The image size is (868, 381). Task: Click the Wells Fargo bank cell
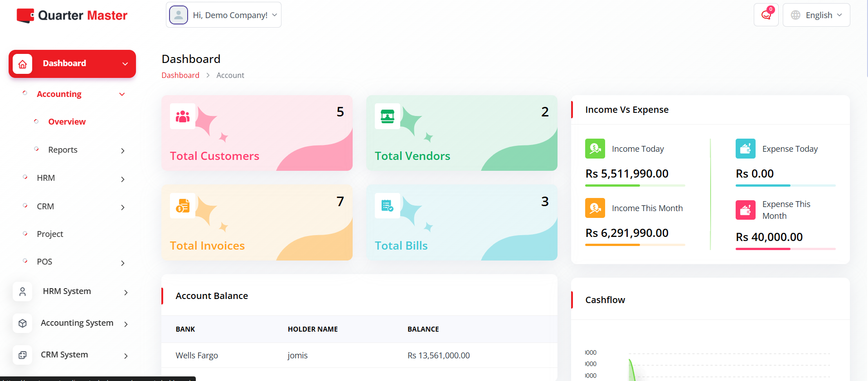(x=197, y=355)
